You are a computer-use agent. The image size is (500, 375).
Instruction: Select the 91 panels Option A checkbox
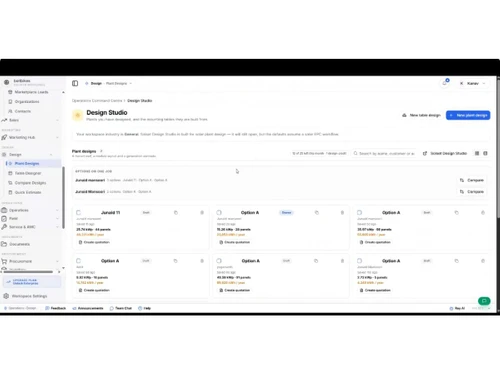219,261
